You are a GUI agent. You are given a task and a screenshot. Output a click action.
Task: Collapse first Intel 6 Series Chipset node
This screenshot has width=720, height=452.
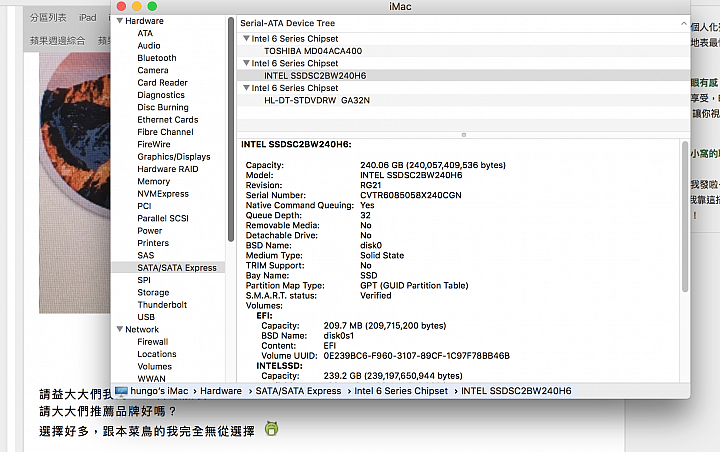click(246, 39)
